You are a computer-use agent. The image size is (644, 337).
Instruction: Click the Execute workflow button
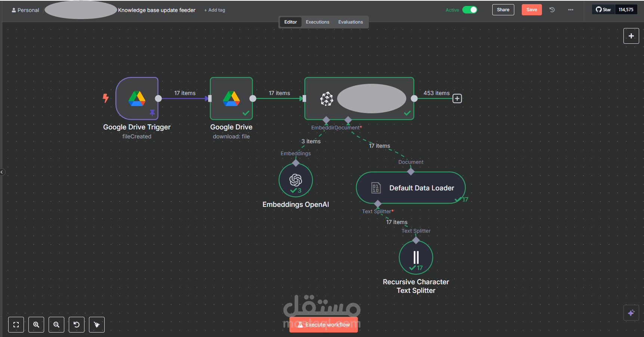[x=324, y=325]
